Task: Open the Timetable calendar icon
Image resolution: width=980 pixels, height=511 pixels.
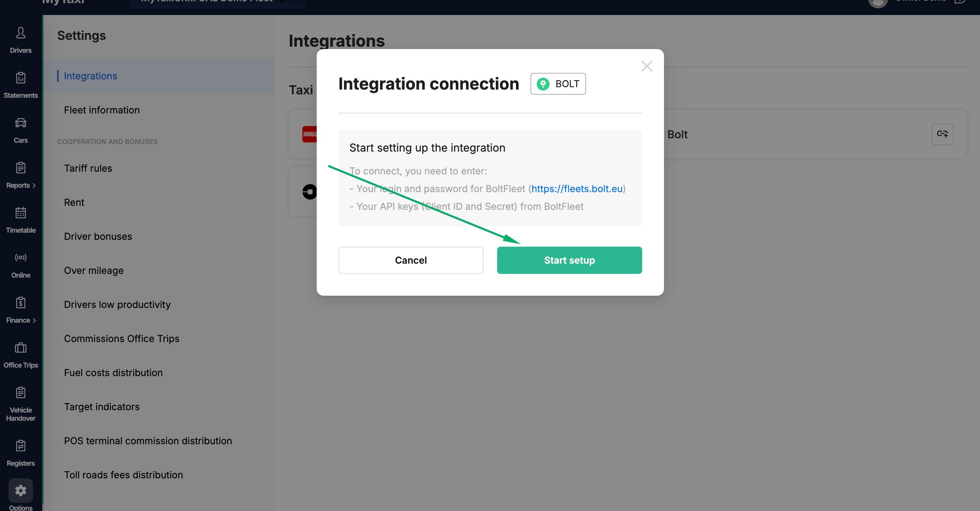Action: pos(20,213)
